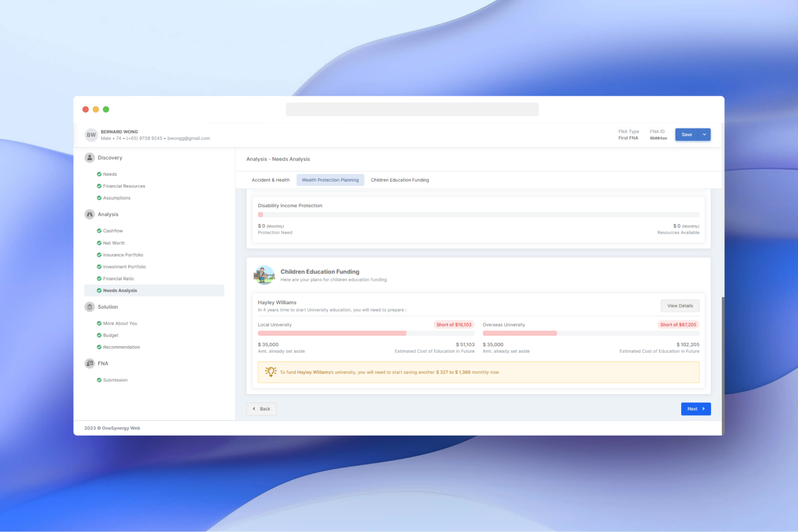
Task: Click the lightbulb tip icon
Action: click(270, 372)
